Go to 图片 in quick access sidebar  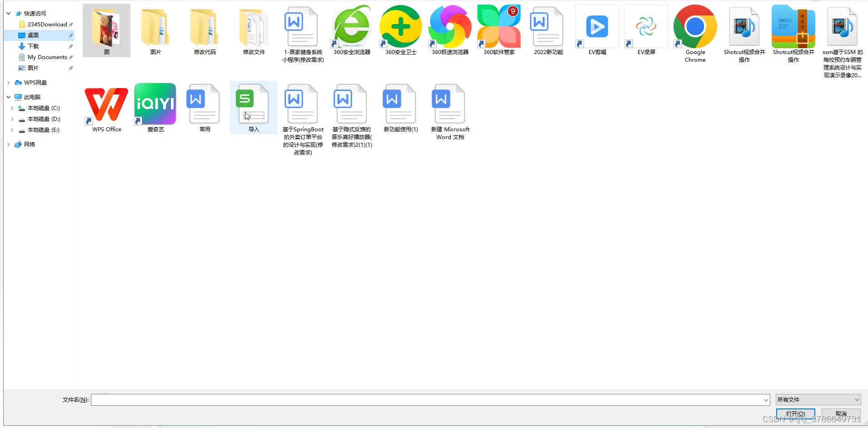click(x=33, y=68)
